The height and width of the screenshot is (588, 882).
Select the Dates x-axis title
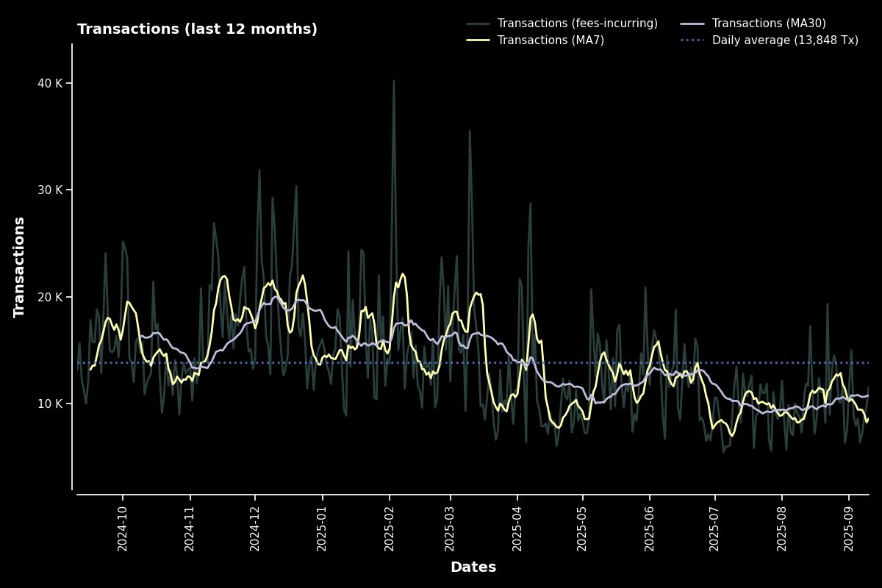[x=474, y=567]
